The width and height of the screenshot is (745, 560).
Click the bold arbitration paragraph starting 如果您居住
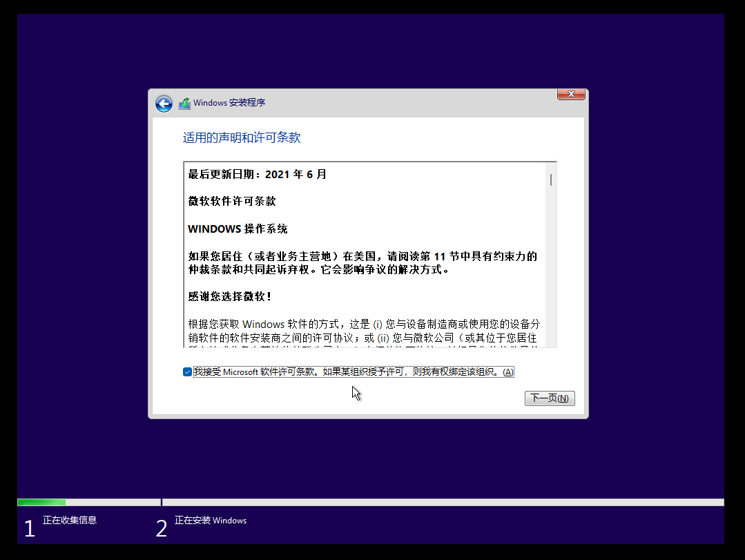pos(362,263)
